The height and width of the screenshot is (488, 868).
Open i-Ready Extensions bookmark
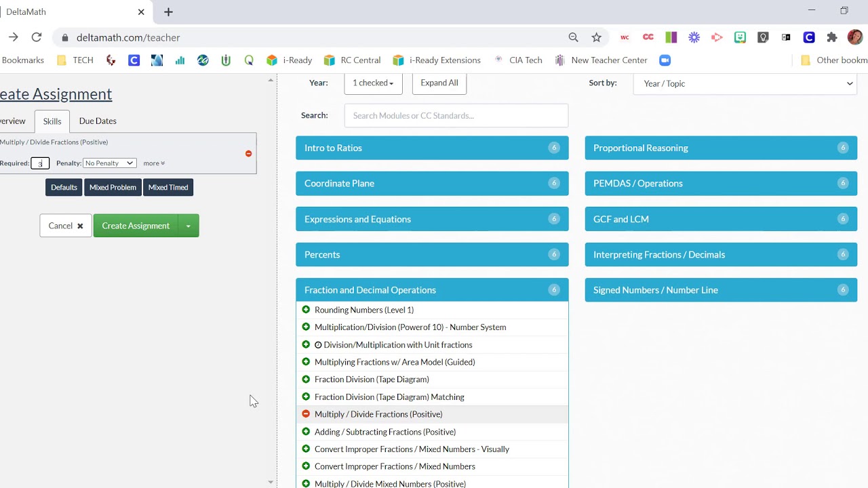[437, 60]
